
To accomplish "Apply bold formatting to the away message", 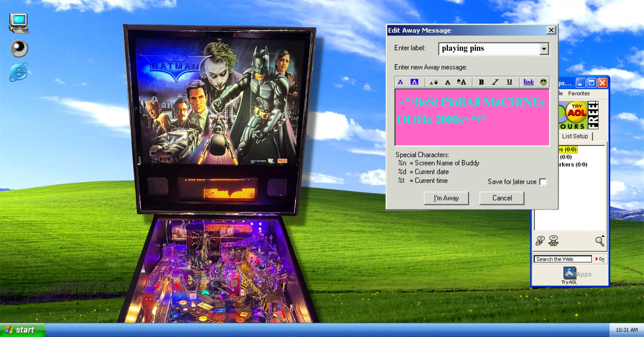I will click(x=481, y=82).
